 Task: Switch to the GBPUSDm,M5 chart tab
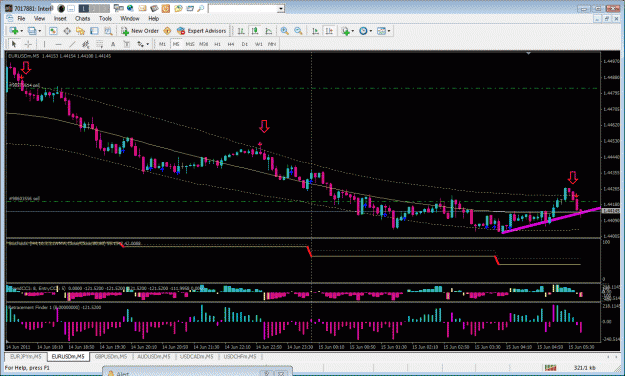point(111,356)
